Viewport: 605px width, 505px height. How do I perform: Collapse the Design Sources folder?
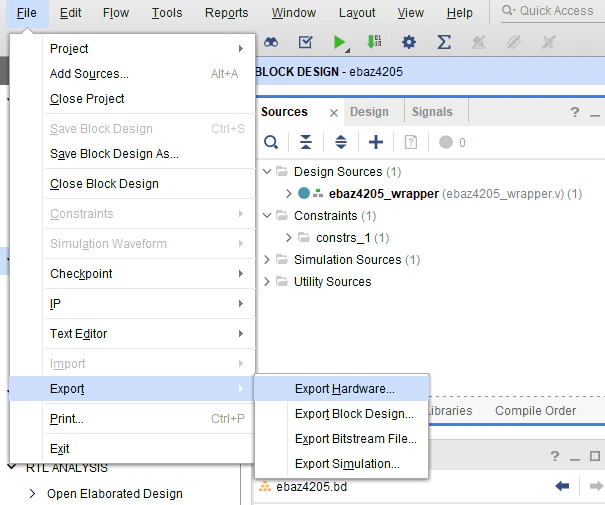pyautogui.click(x=267, y=171)
